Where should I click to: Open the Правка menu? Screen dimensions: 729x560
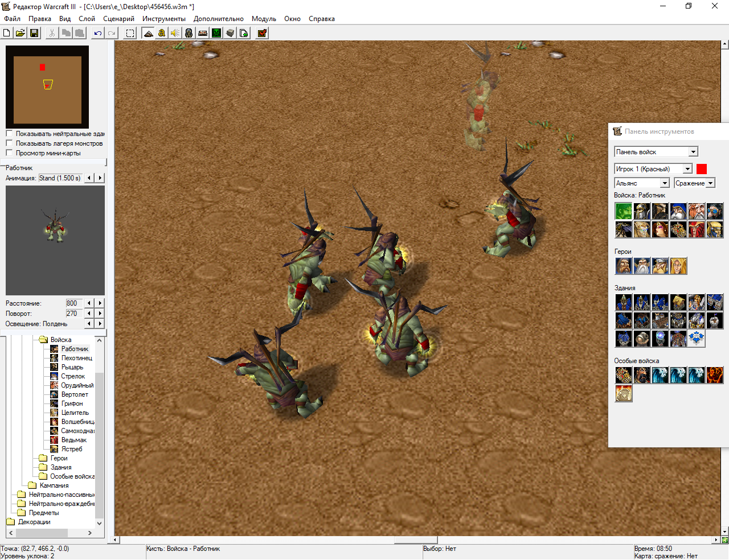pos(40,19)
